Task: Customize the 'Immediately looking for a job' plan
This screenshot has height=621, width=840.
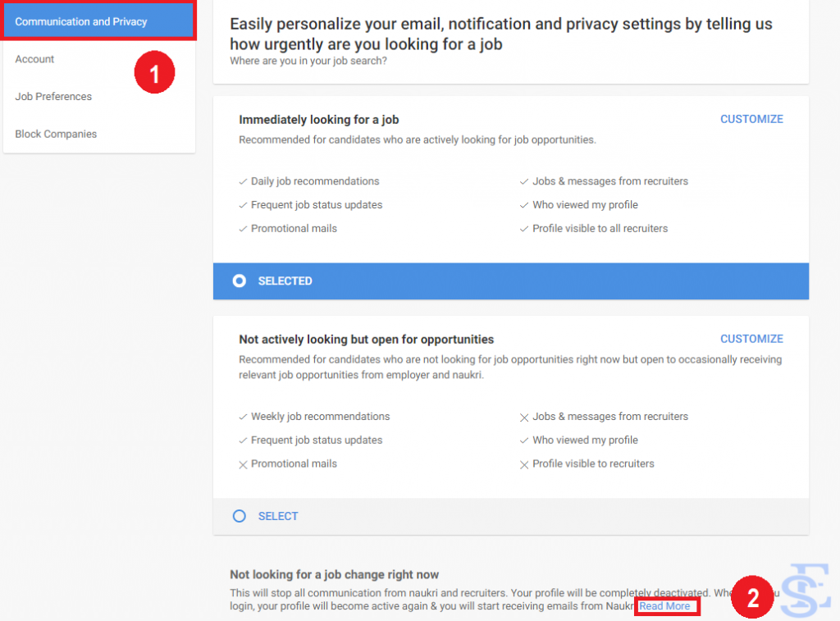Action: tap(751, 119)
